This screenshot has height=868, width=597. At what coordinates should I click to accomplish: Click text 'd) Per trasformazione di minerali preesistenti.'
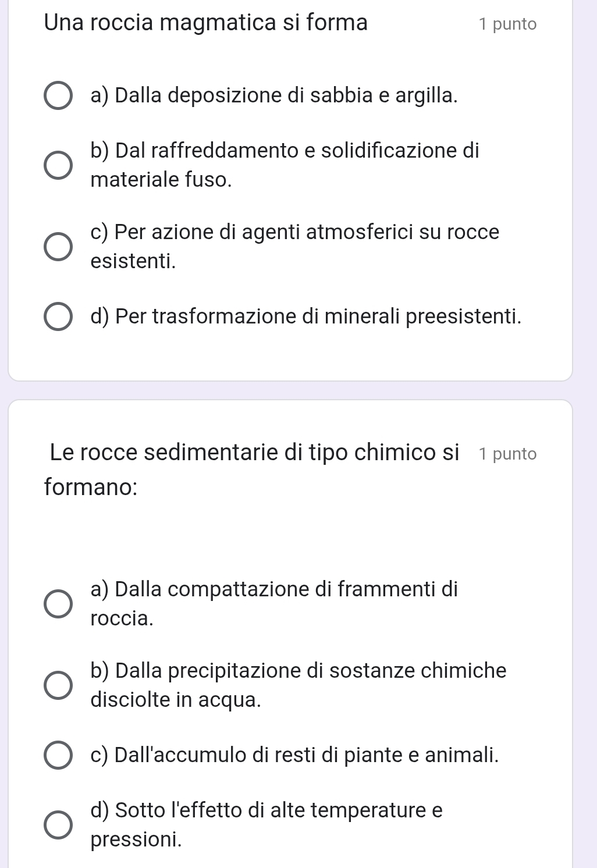(x=306, y=316)
